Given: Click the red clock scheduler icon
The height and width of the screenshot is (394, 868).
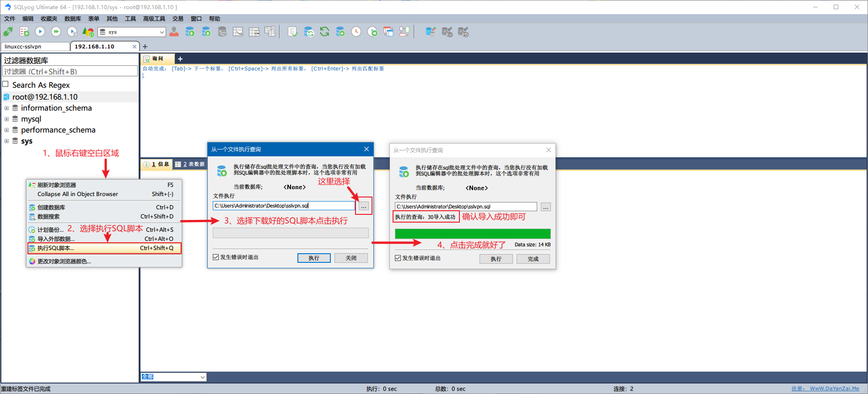Looking at the screenshot, I should [x=356, y=32].
